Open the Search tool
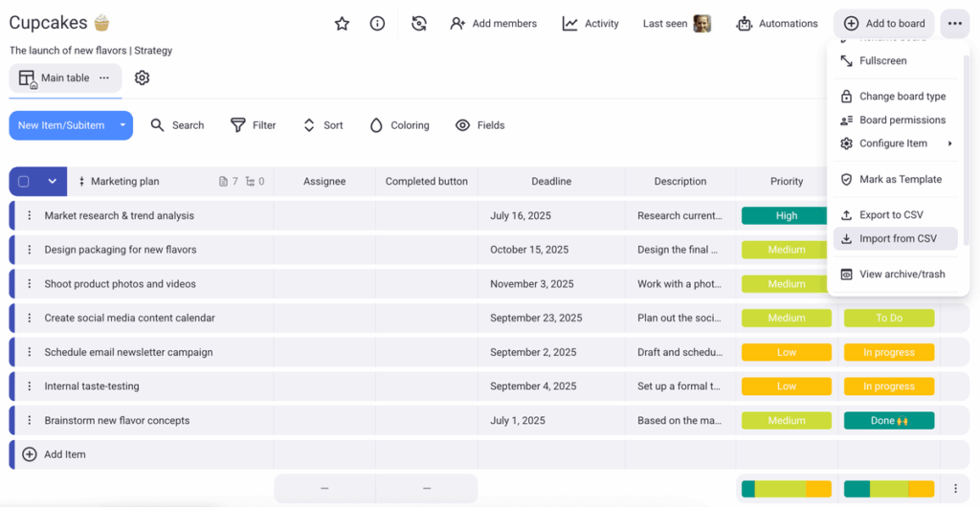Viewport: 980px width, 507px height. [177, 125]
